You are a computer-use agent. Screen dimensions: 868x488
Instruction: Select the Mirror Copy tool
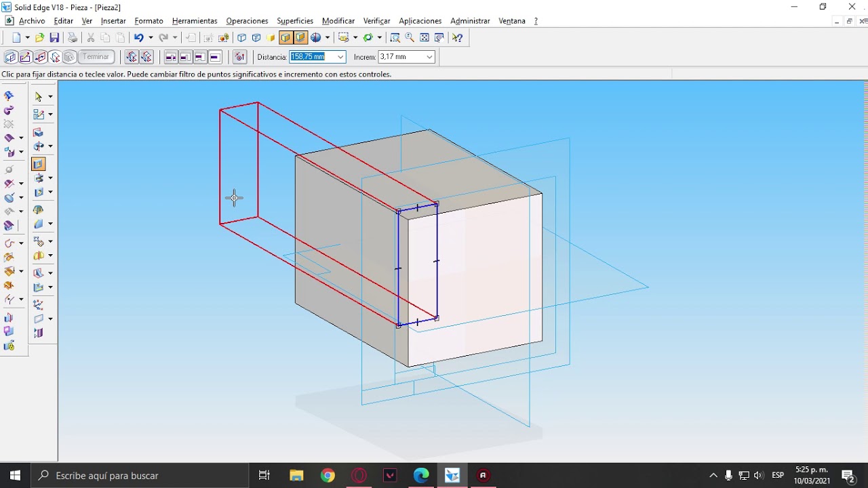coord(38,256)
